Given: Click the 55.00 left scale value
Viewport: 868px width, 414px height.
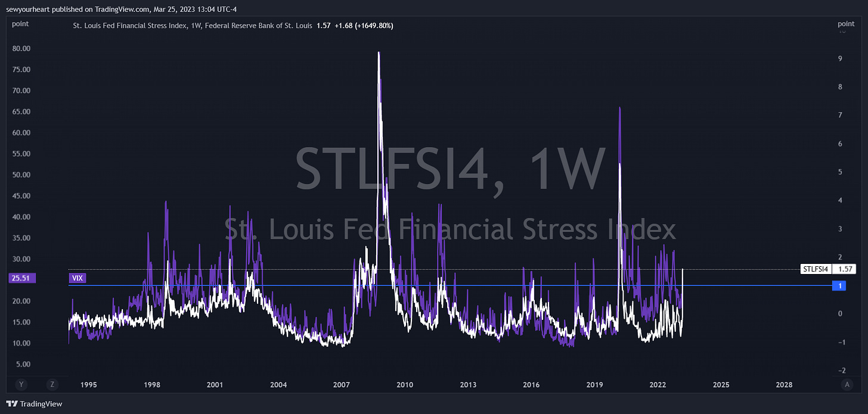Looking at the screenshot, I should tap(21, 154).
